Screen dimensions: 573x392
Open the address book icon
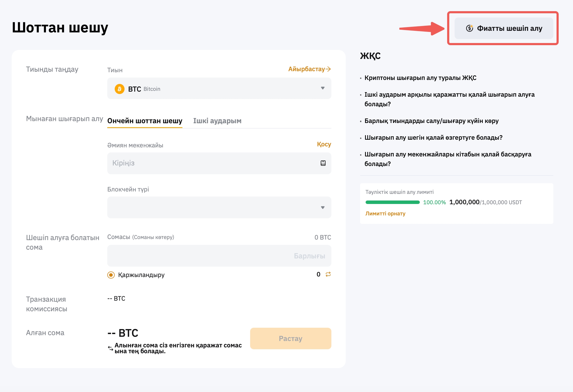pyautogui.click(x=323, y=163)
